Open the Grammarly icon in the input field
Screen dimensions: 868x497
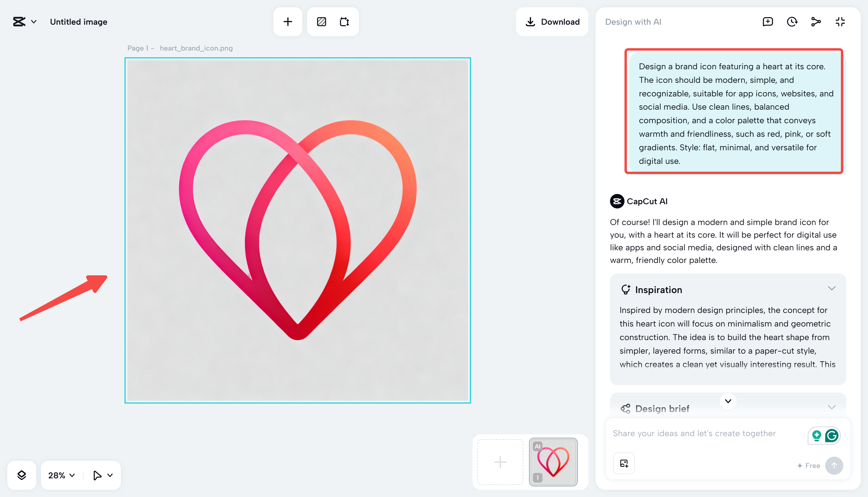click(832, 435)
